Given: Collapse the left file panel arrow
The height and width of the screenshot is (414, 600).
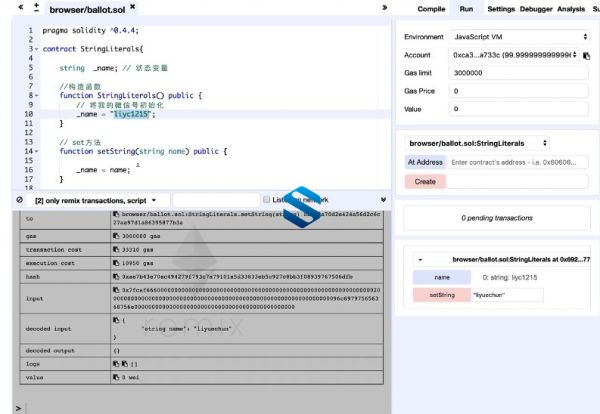Looking at the screenshot, I should (21, 7).
